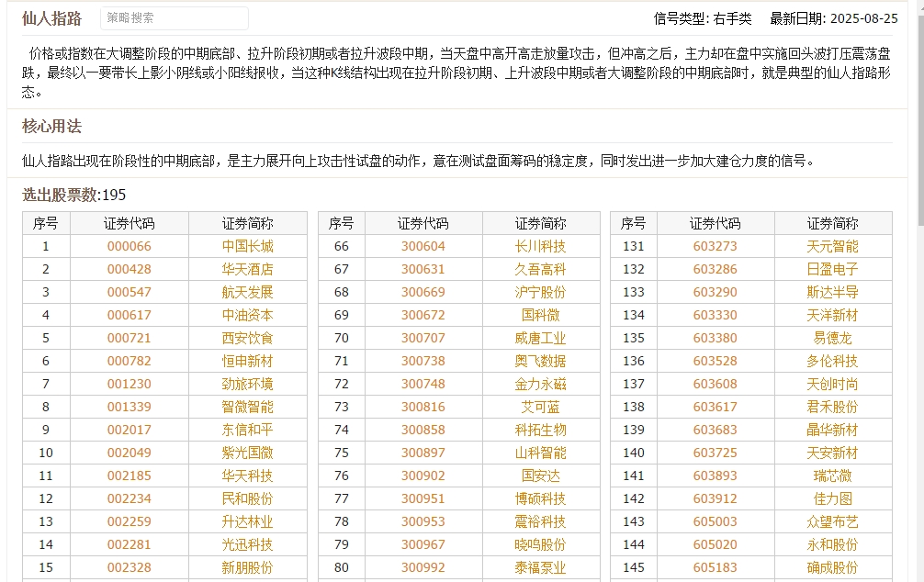Open 航天发展 stock link
The height and width of the screenshot is (582, 924).
[247, 292]
